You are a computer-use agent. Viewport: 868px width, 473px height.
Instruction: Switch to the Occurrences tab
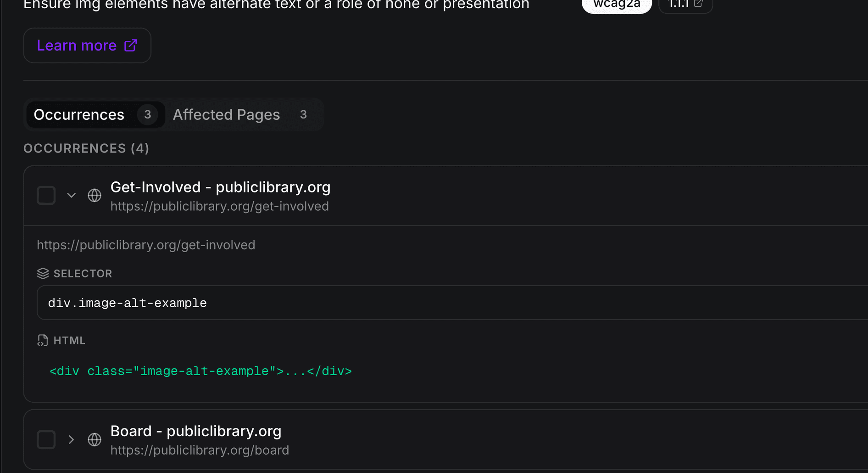tap(95, 115)
